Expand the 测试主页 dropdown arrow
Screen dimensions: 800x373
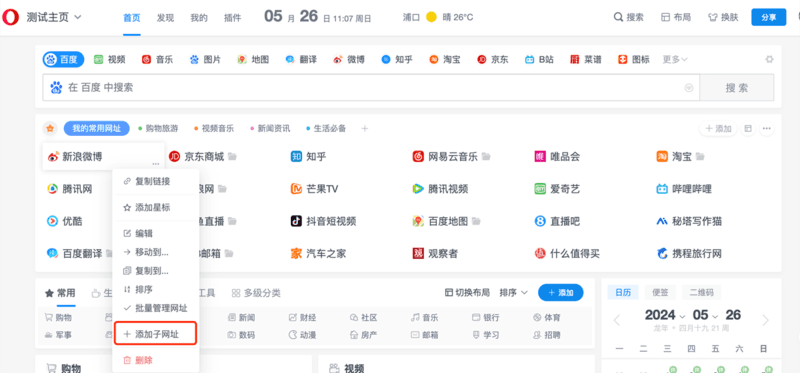point(78,17)
